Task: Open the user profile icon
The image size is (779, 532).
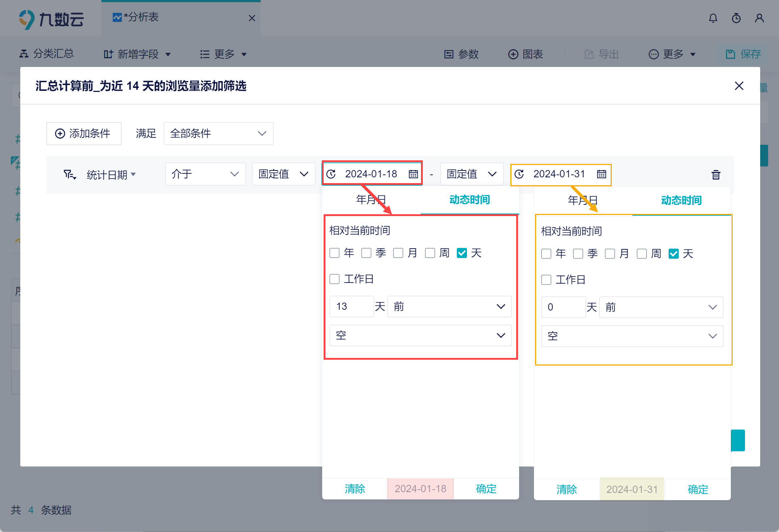Action: pos(759,18)
